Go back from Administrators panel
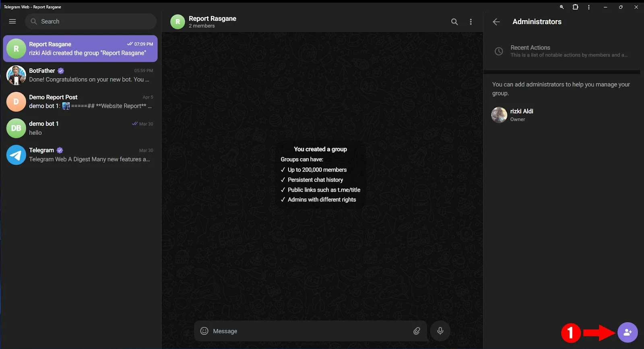Screen dimensions: 644x349 496,22
